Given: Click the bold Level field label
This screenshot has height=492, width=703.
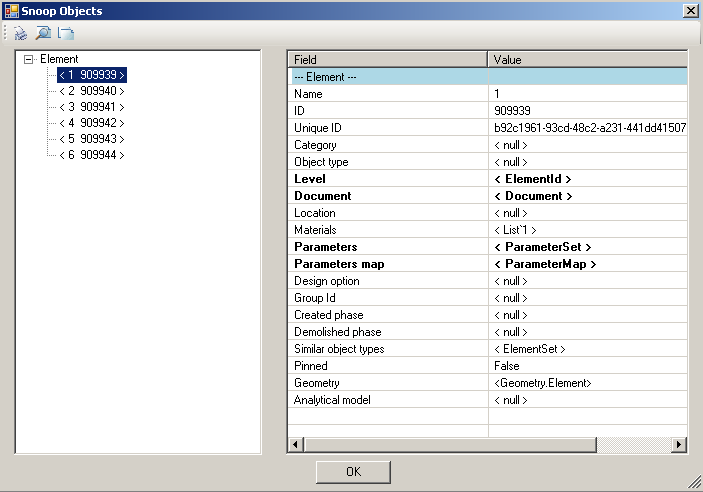Looking at the screenshot, I should click(310, 179).
